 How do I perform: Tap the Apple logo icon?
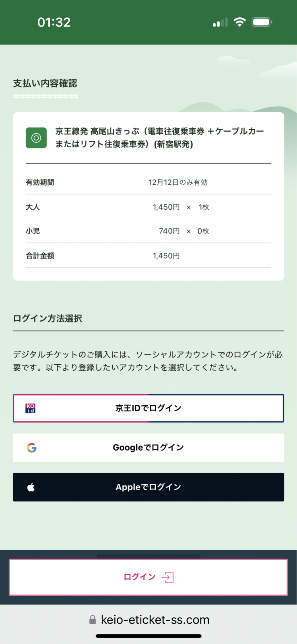(31, 487)
